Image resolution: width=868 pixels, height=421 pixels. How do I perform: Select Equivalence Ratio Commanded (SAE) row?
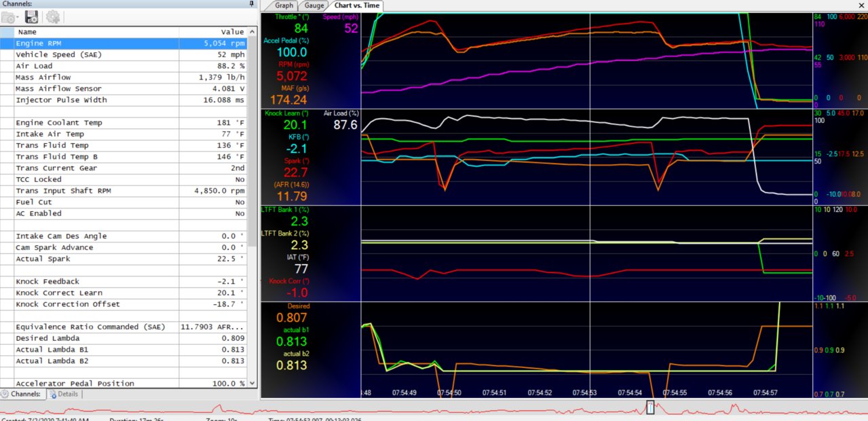(124, 327)
